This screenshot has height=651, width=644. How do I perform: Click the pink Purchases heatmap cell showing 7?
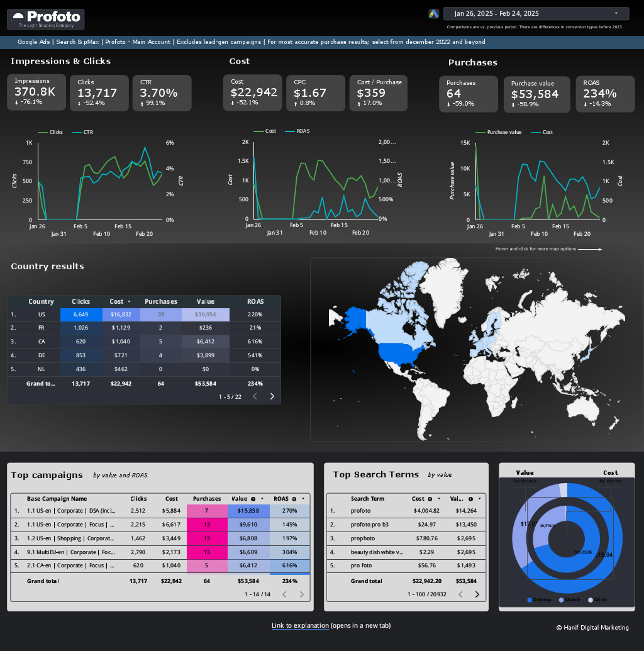pyautogui.click(x=207, y=511)
